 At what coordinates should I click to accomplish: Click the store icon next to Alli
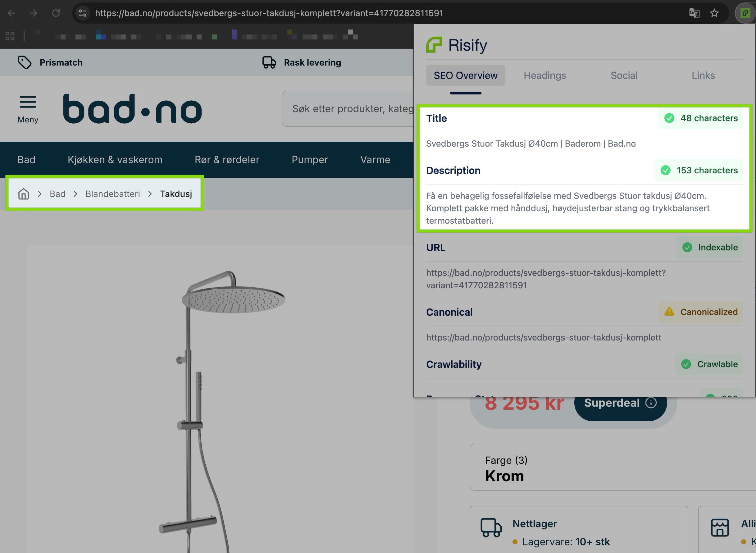pyautogui.click(x=720, y=528)
